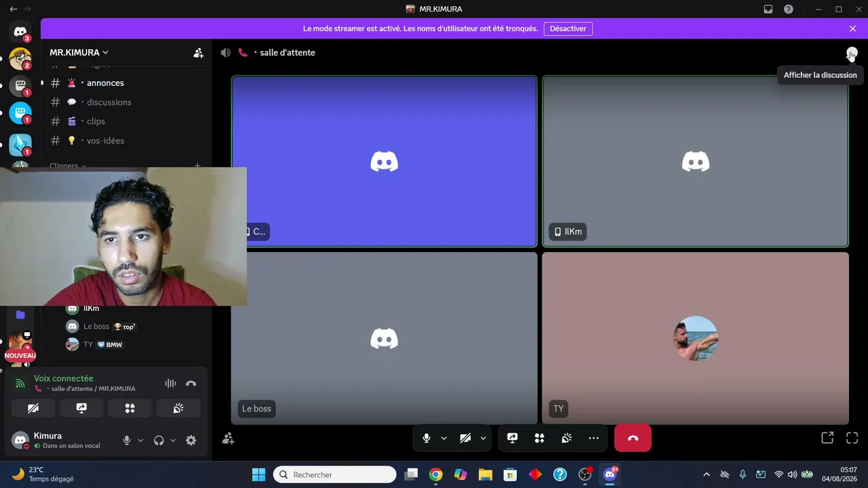Disable streamer mode with Désactiver button

[x=568, y=28]
